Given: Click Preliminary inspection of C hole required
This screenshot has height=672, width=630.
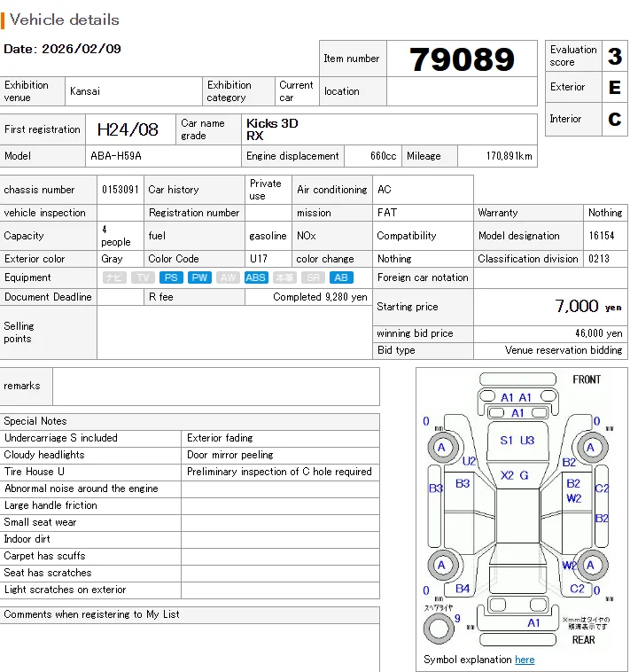Looking at the screenshot, I should 279,472.
